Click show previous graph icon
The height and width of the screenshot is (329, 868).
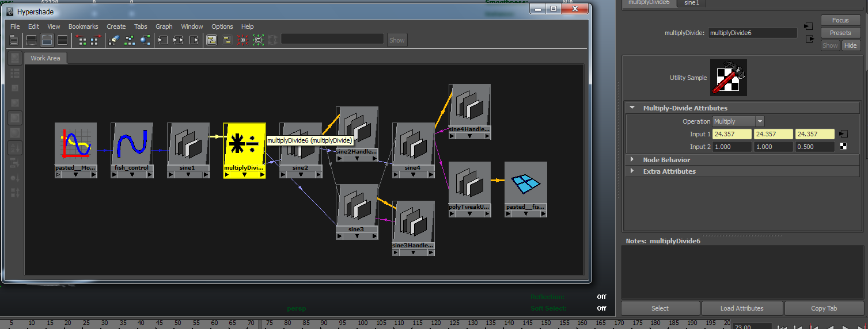pos(82,40)
